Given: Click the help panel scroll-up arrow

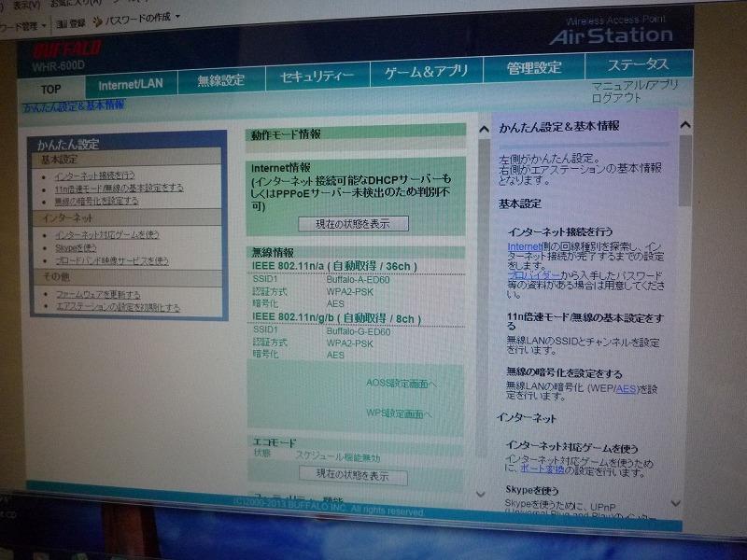Looking at the screenshot, I should click(685, 125).
